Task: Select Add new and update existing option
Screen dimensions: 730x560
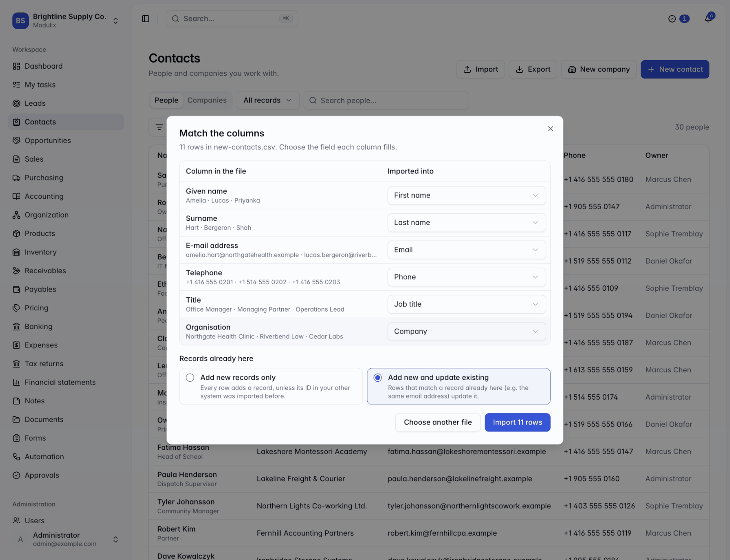Action: click(x=459, y=386)
